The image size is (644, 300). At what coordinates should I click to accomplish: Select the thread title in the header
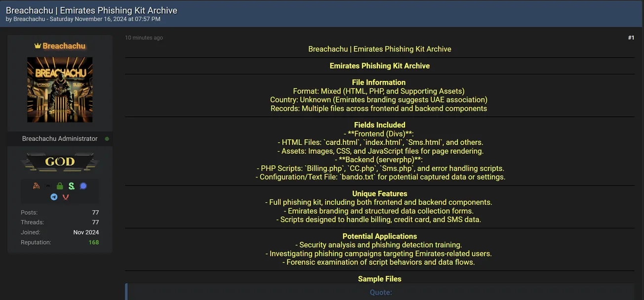91,10
